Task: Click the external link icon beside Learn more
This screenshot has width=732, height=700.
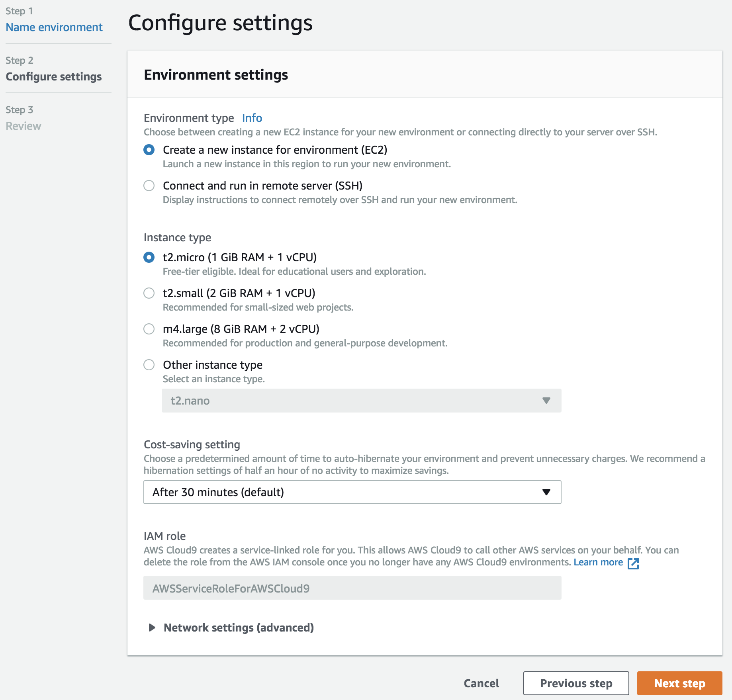Action: pos(633,563)
